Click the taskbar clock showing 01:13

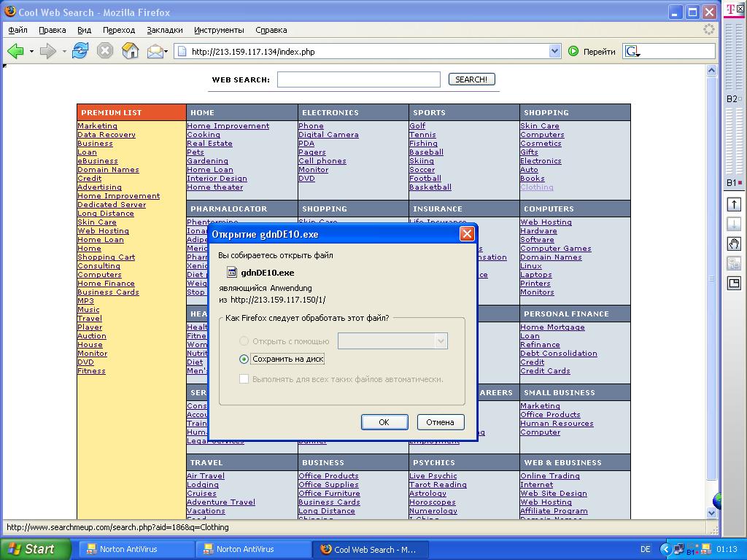pos(727,549)
